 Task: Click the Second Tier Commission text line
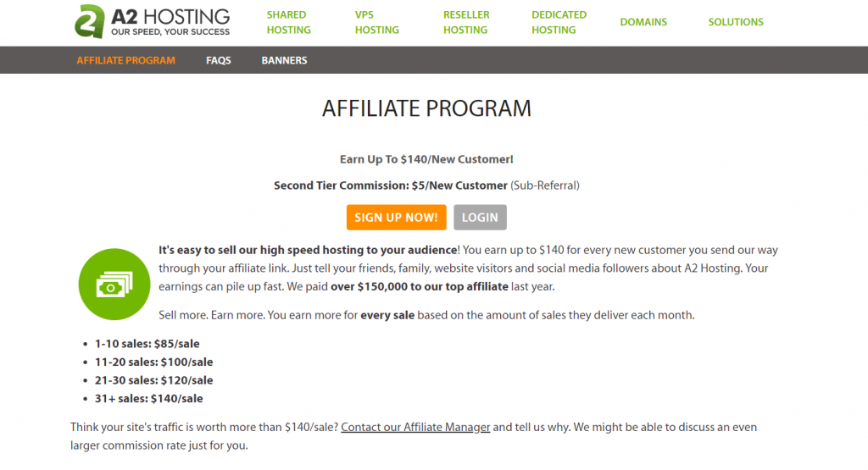click(426, 185)
